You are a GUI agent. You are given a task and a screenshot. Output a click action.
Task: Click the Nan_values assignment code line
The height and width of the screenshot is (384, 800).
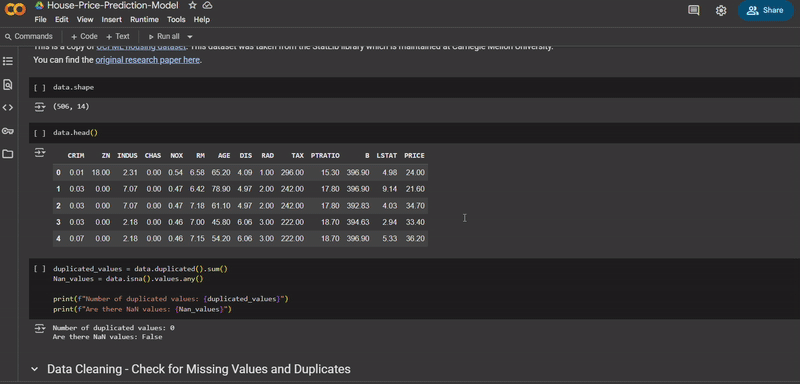point(128,279)
